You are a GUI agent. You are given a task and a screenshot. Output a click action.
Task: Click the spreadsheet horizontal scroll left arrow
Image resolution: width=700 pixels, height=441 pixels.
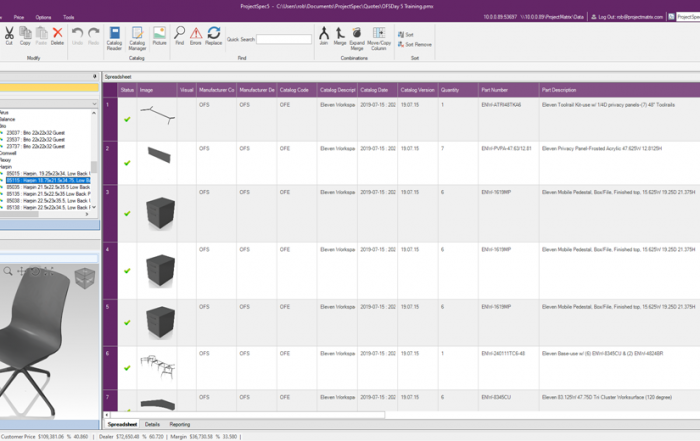click(107, 415)
